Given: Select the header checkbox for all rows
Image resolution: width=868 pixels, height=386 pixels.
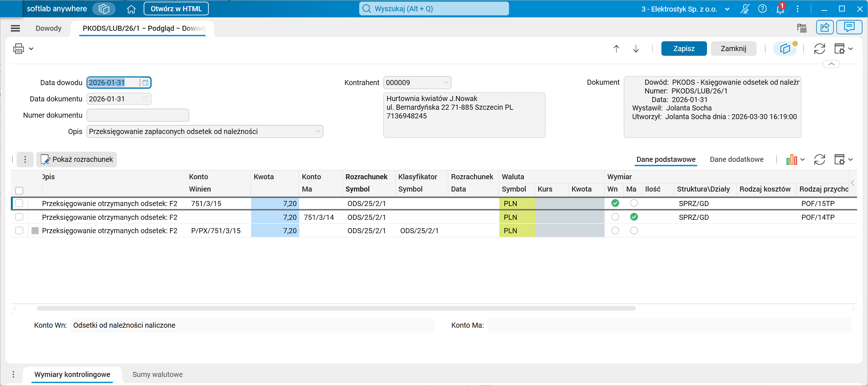Looking at the screenshot, I should [x=19, y=190].
